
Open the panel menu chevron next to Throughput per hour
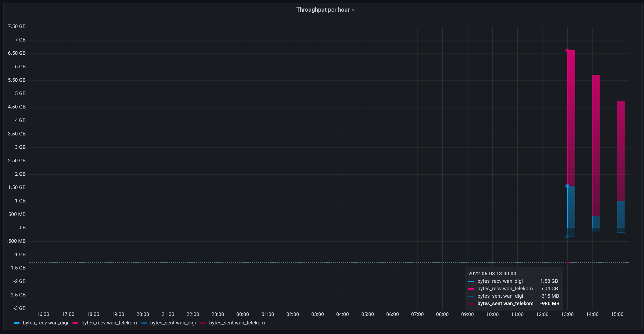(x=354, y=10)
